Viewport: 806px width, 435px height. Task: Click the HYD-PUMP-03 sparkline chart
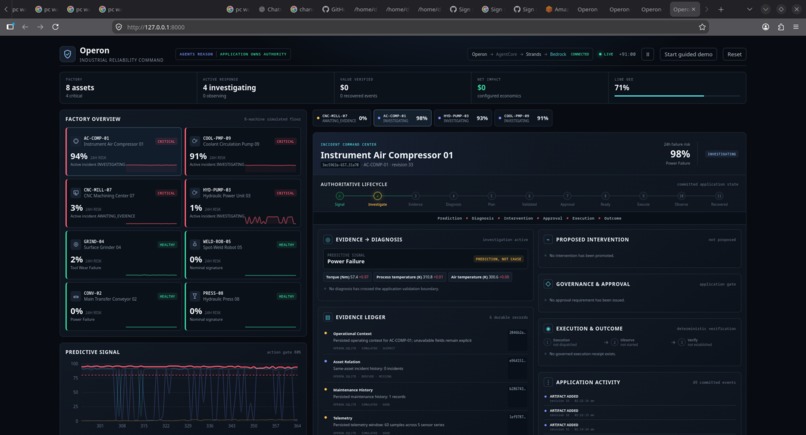(270, 220)
